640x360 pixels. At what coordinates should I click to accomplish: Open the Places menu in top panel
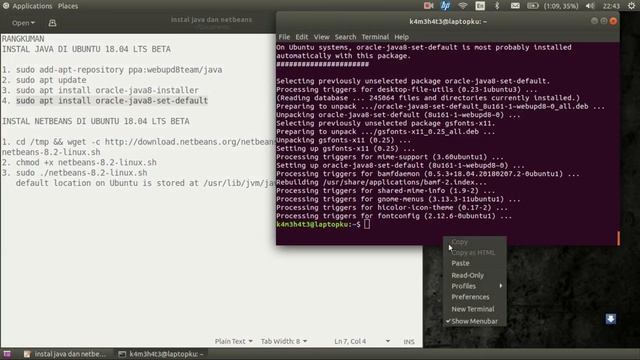pyautogui.click(x=68, y=6)
